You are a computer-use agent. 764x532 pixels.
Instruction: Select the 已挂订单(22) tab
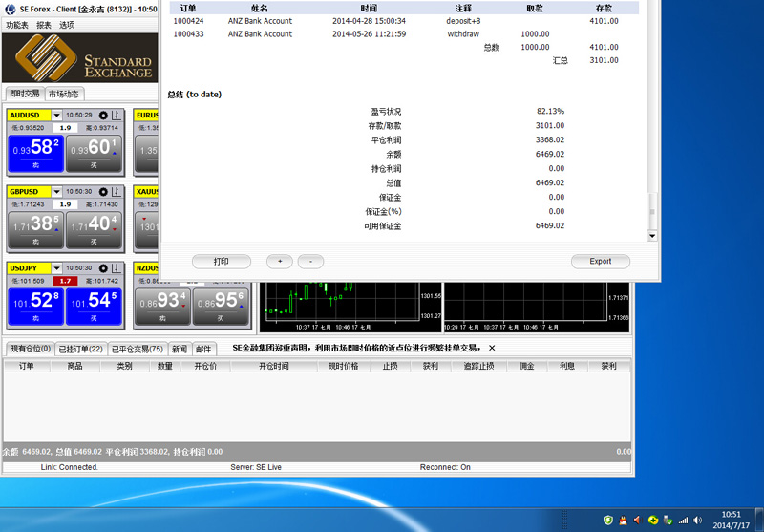click(81, 349)
